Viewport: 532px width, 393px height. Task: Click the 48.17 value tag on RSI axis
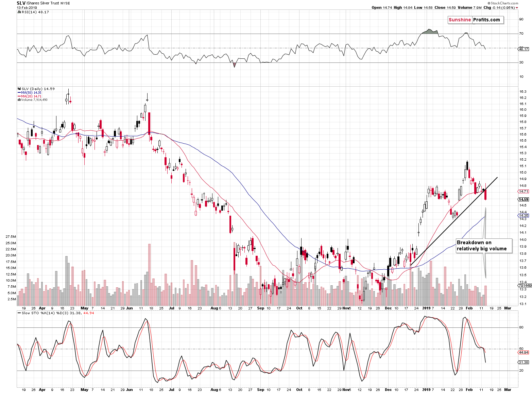[524, 49]
